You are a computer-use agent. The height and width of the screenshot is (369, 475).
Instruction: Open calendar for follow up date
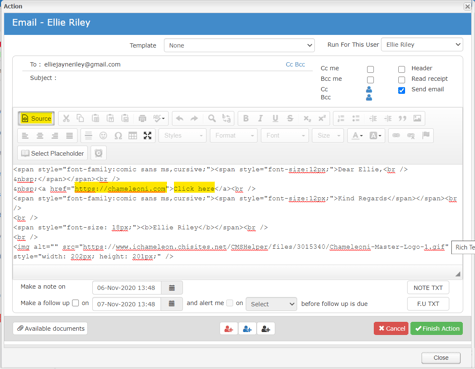(171, 304)
